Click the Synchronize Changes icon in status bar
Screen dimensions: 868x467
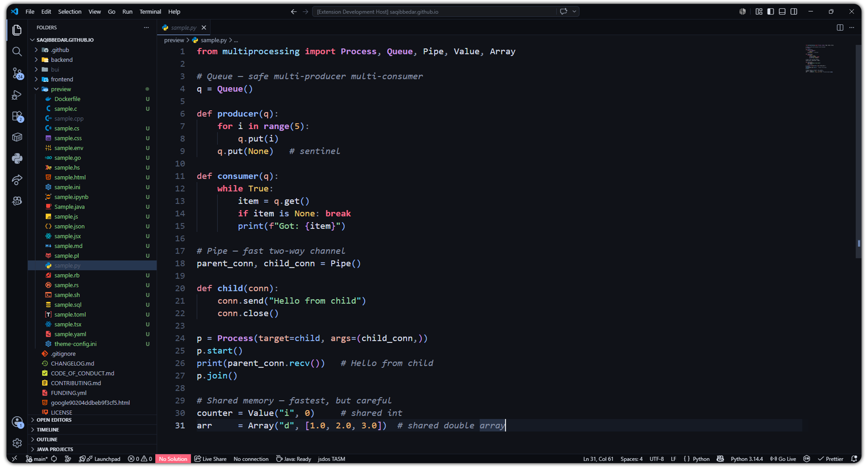tap(54, 459)
